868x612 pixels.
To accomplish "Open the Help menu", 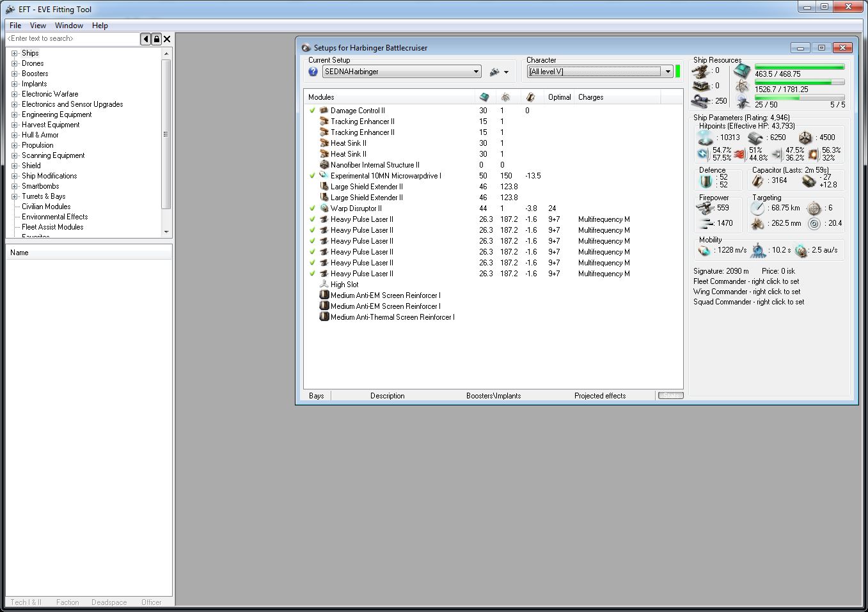I will tap(100, 26).
